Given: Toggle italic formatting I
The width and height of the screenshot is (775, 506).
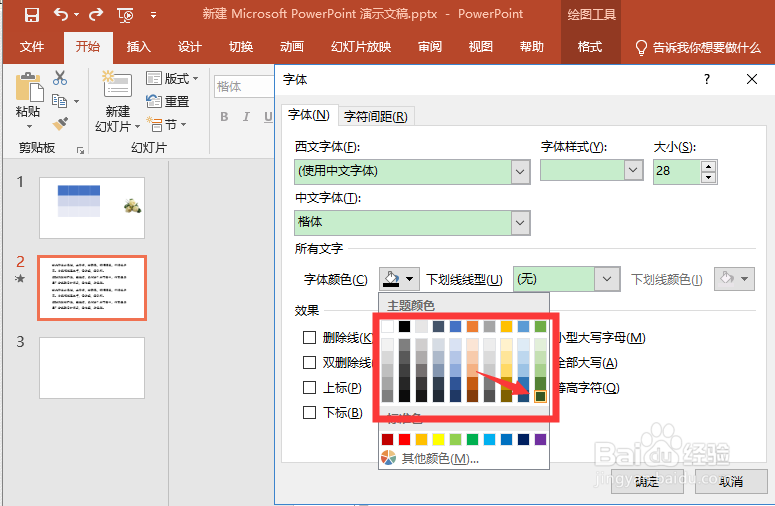Looking at the screenshot, I should click(x=246, y=117).
